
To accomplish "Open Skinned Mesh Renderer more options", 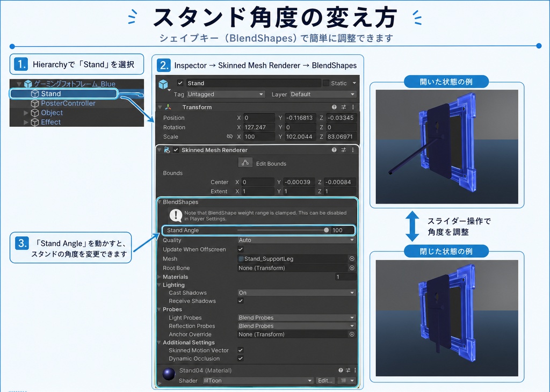I will point(353,150).
